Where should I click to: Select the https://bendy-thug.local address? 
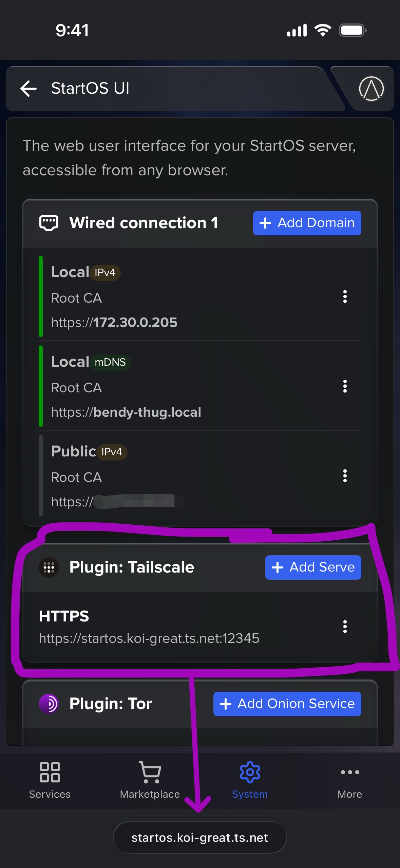[126, 412]
